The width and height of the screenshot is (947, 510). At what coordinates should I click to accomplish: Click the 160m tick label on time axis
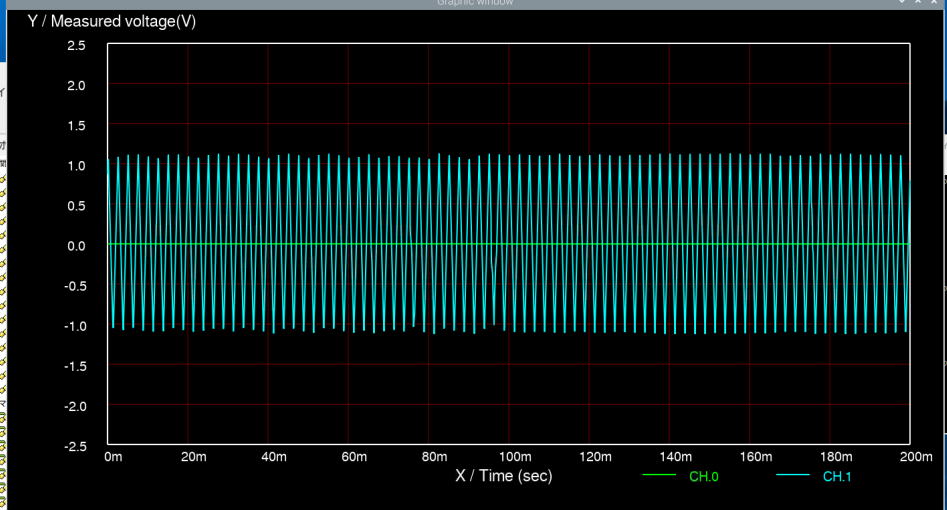click(756, 457)
